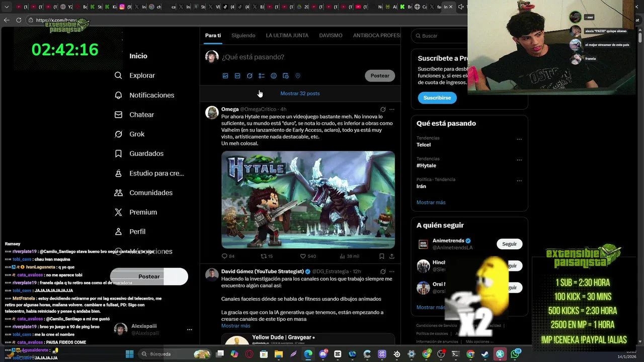View analytics of Omega's post
The image size is (644, 362).
click(349, 256)
